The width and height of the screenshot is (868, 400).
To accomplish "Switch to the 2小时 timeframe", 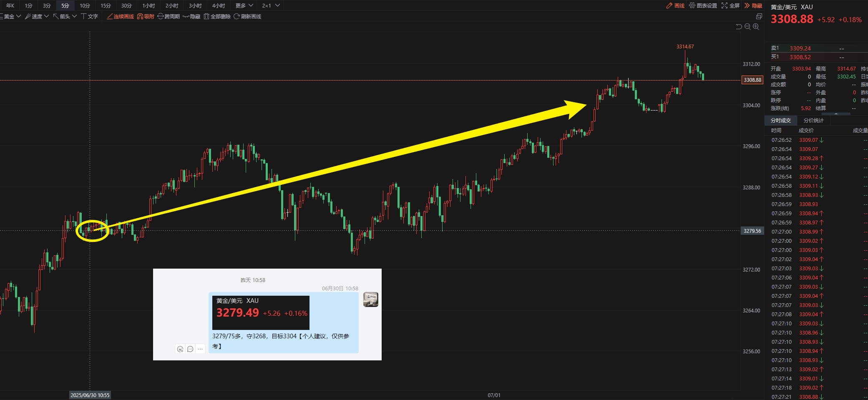I will click(172, 5).
